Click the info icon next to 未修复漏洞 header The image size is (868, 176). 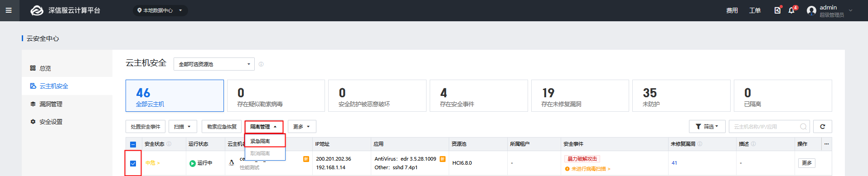[x=700, y=144]
